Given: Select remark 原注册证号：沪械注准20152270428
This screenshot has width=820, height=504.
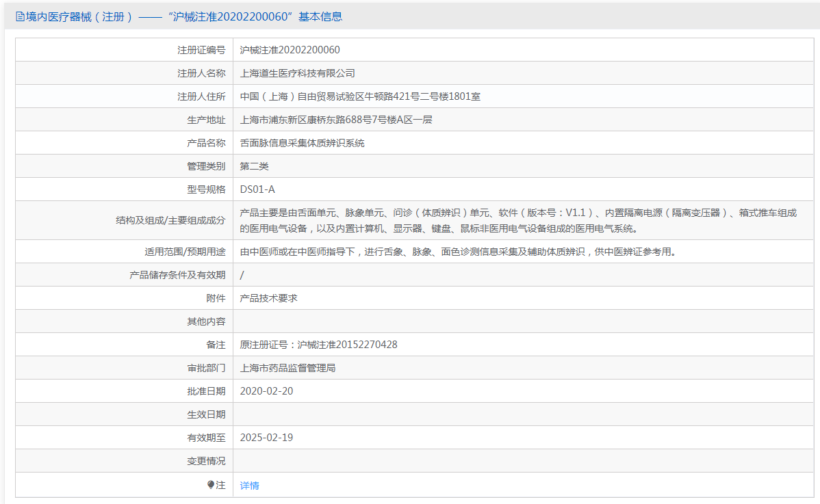Looking at the screenshot, I should [318, 345].
